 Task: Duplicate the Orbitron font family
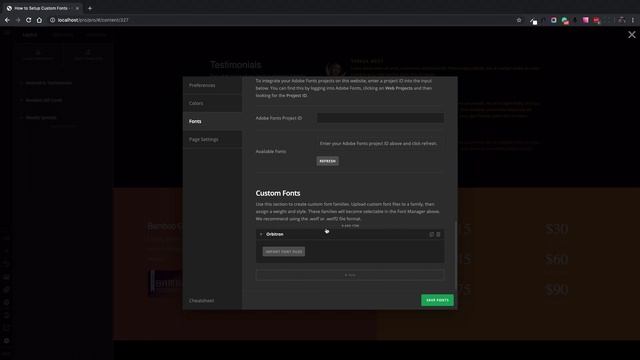pos(431,234)
